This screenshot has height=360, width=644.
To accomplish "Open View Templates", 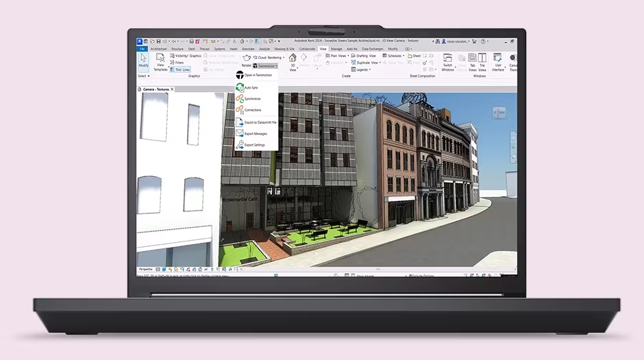I will click(x=160, y=62).
